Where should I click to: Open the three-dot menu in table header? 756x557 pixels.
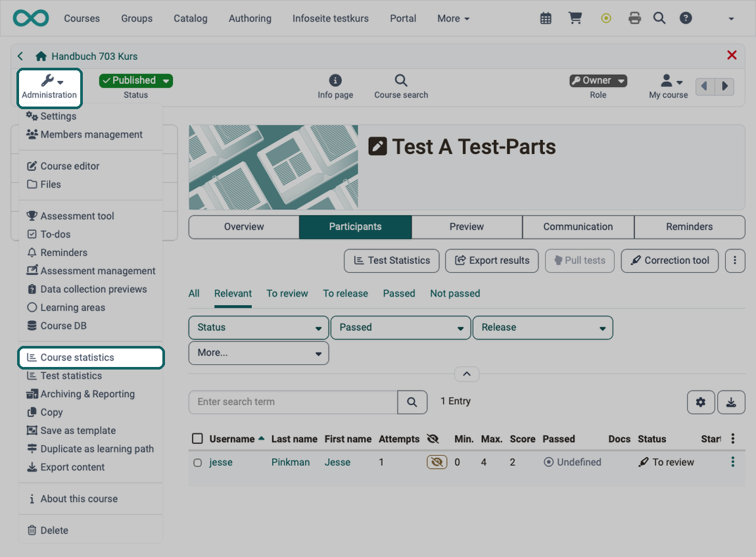[733, 439]
